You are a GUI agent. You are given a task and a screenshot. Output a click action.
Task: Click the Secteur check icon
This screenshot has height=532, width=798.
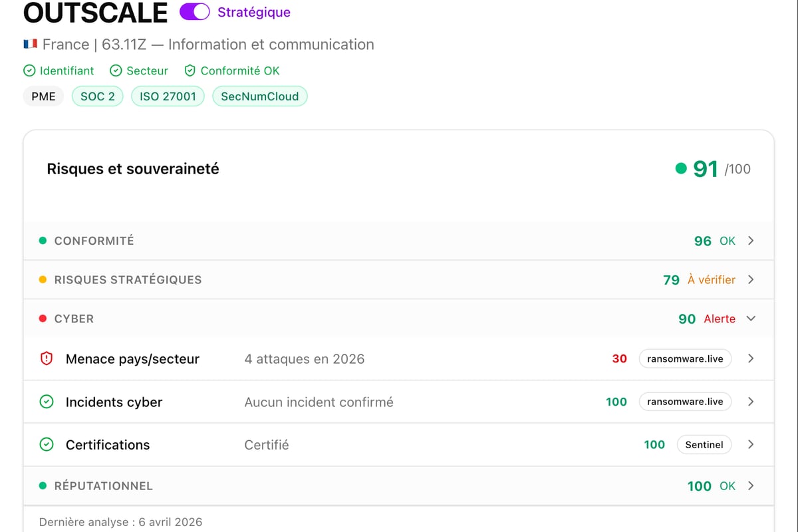point(116,70)
